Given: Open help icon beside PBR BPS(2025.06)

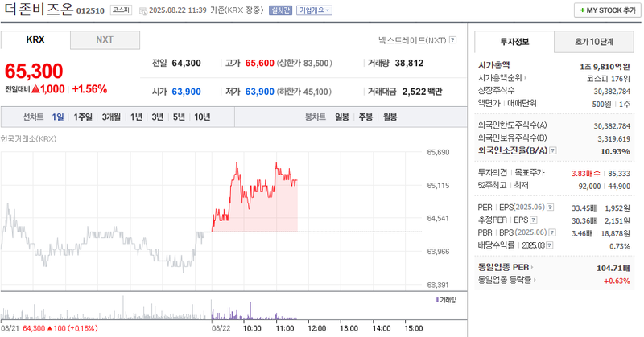Looking at the screenshot, I should point(552,232).
